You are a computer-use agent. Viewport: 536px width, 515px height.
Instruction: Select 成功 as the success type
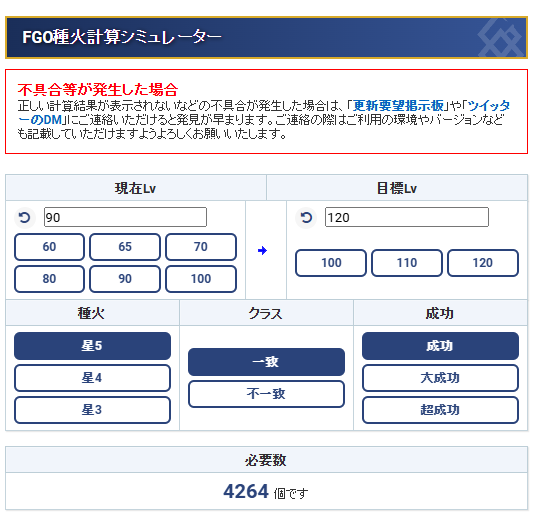[440, 346]
